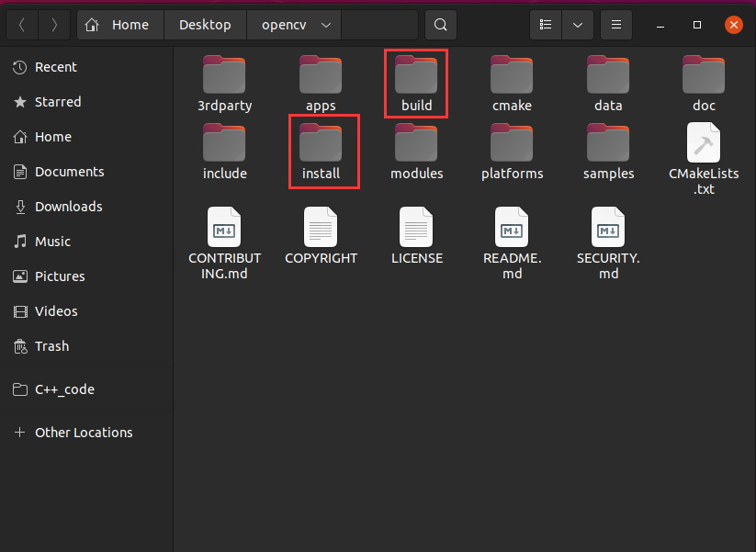Open the doc folder

(704, 84)
